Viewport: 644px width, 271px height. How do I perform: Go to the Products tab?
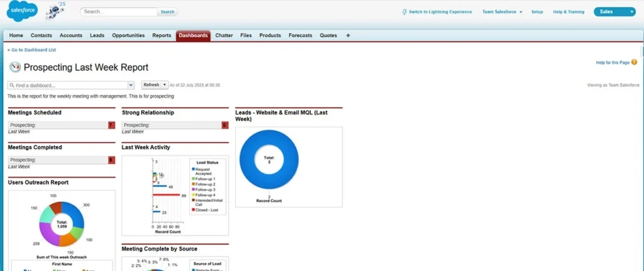pyautogui.click(x=270, y=36)
